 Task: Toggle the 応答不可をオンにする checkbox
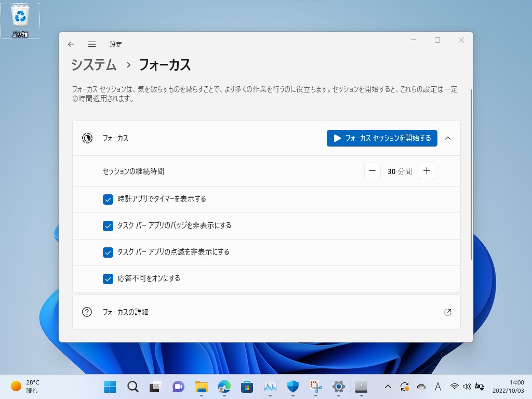(108, 278)
